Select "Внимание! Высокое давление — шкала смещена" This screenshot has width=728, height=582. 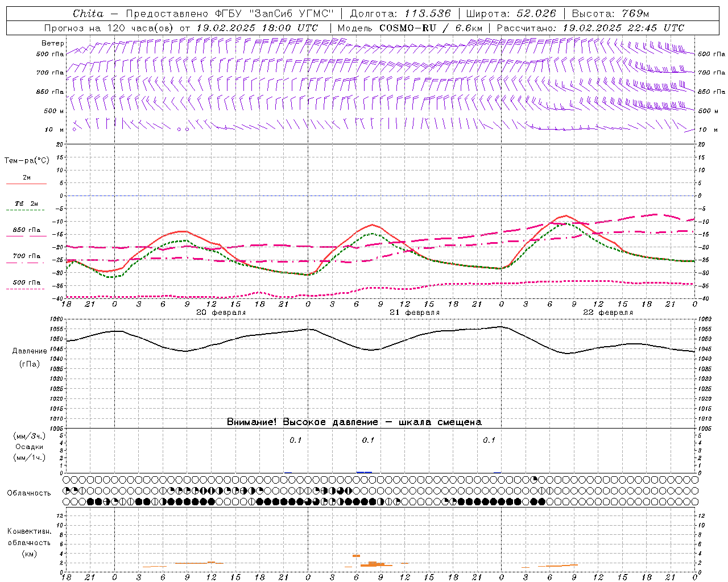354,422
